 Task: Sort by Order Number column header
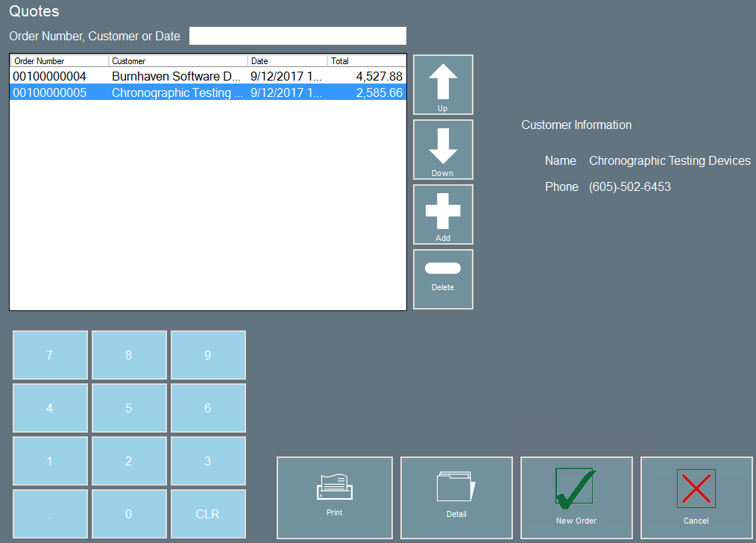click(60, 60)
